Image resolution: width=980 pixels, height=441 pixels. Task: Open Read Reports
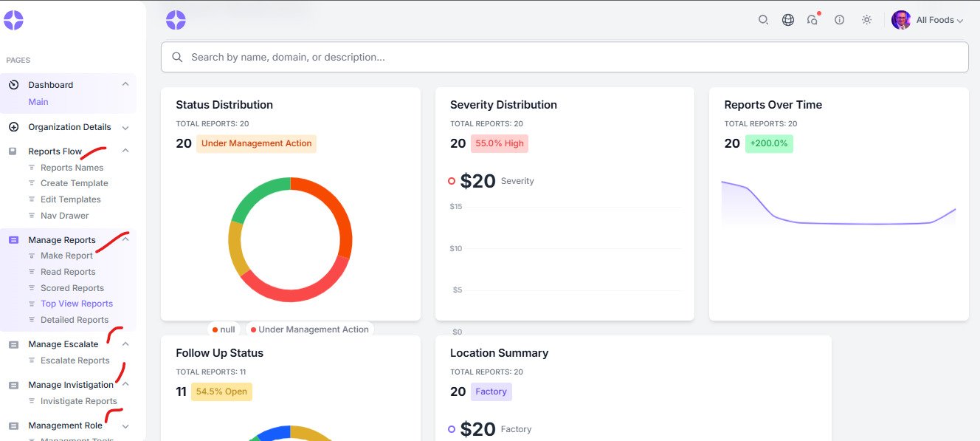[68, 272]
